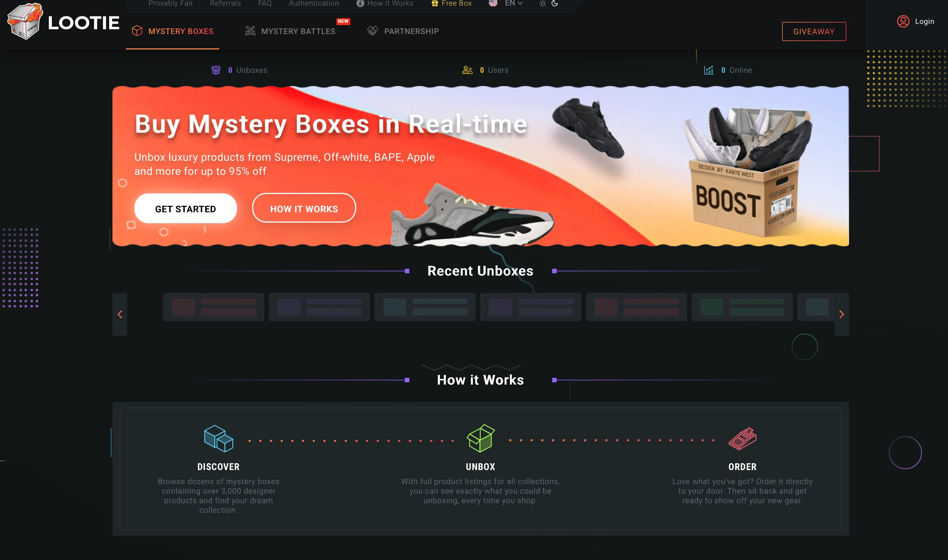
Task: Click the Online chart icon
Action: [708, 70]
